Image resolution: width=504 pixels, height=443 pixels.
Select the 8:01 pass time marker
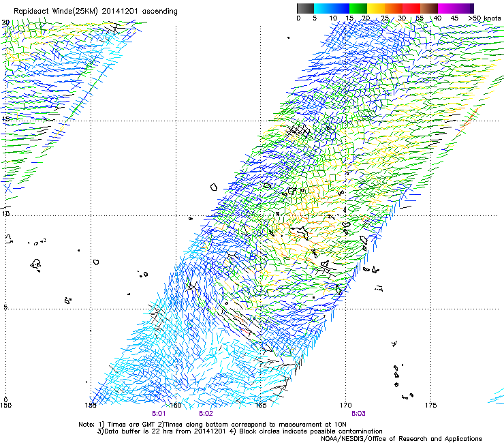159,414
